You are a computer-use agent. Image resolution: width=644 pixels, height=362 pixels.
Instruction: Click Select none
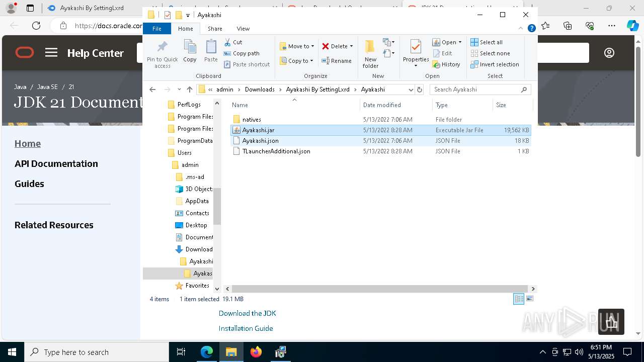pyautogui.click(x=490, y=53)
